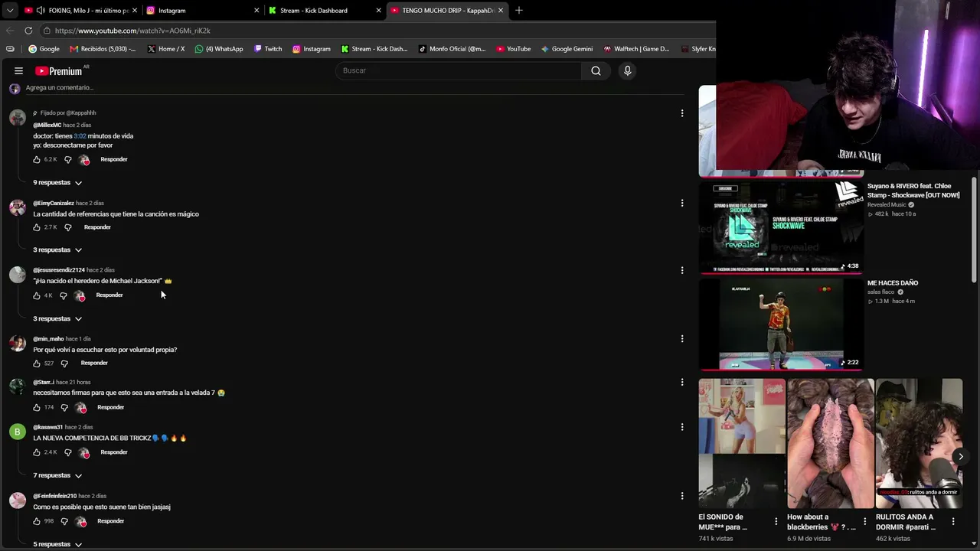View site information icon beside URL

(47, 31)
